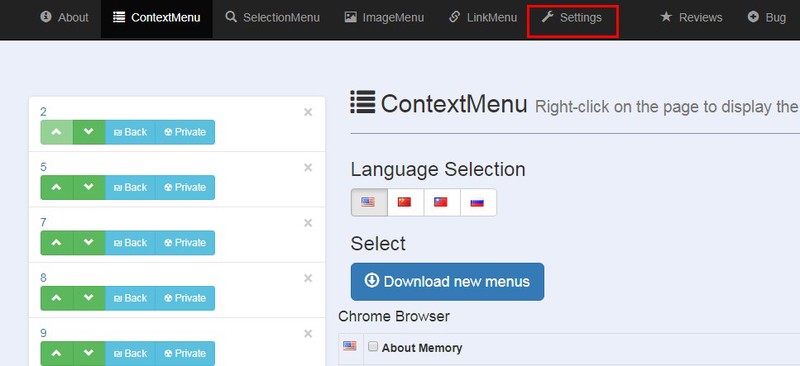Image resolution: width=800 pixels, height=366 pixels.
Task: Go to the ImageMenu tab
Action: point(384,17)
